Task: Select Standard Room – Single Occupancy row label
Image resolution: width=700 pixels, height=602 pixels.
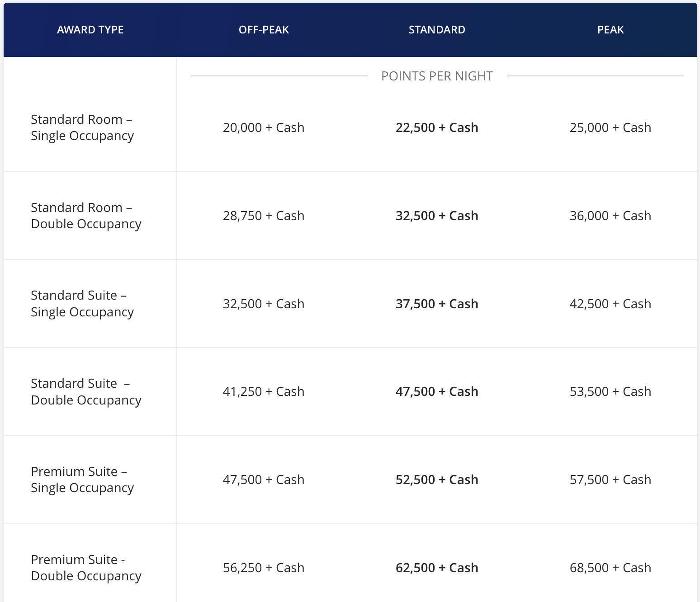Action: coord(82,127)
